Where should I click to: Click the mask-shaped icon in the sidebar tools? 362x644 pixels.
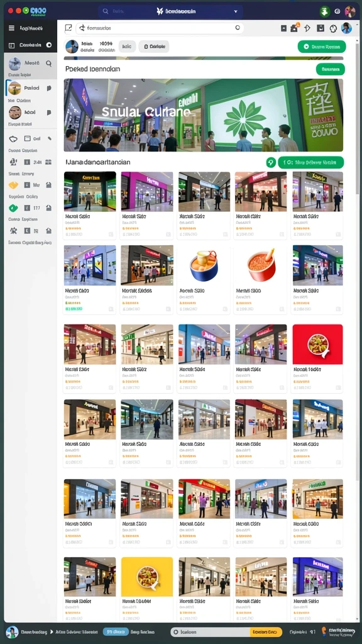click(13, 139)
